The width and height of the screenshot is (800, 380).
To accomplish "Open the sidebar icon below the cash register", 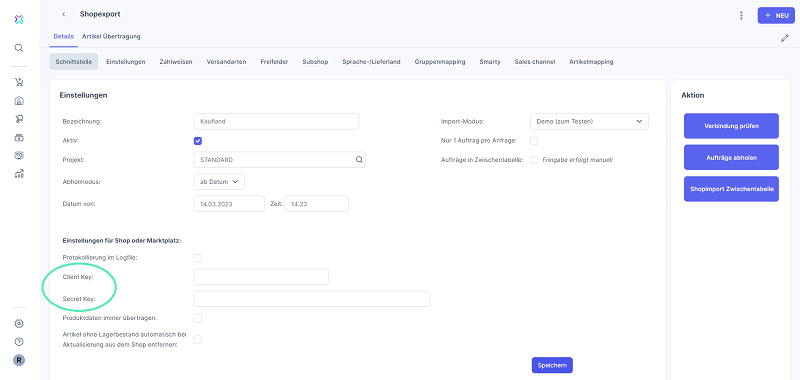I will pos(19,156).
